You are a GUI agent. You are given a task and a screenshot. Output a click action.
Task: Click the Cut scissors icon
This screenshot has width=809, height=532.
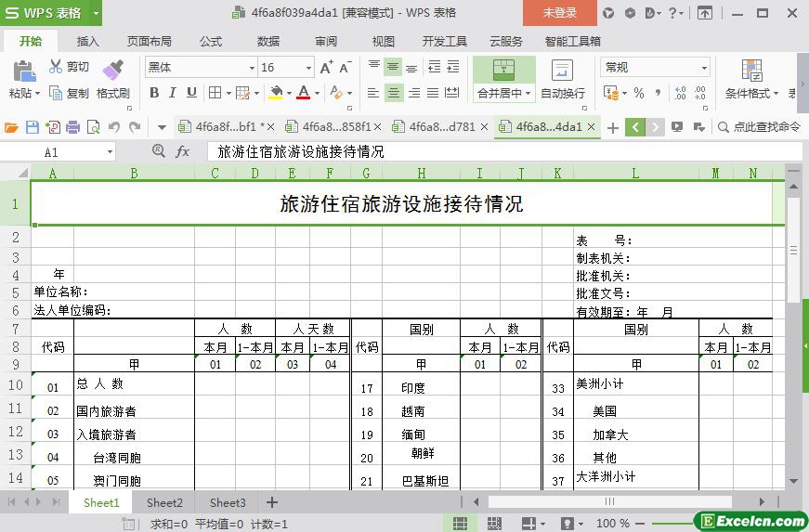[x=56, y=67]
